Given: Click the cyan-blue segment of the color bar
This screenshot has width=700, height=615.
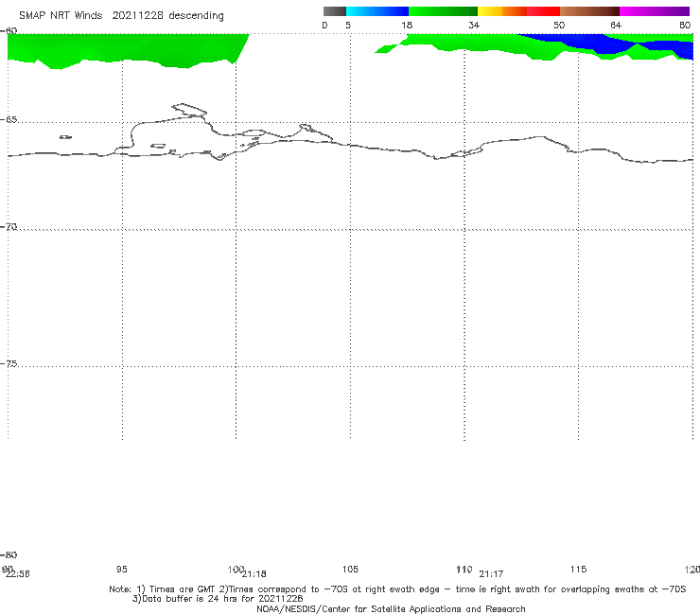Looking at the screenshot, I should [377, 11].
